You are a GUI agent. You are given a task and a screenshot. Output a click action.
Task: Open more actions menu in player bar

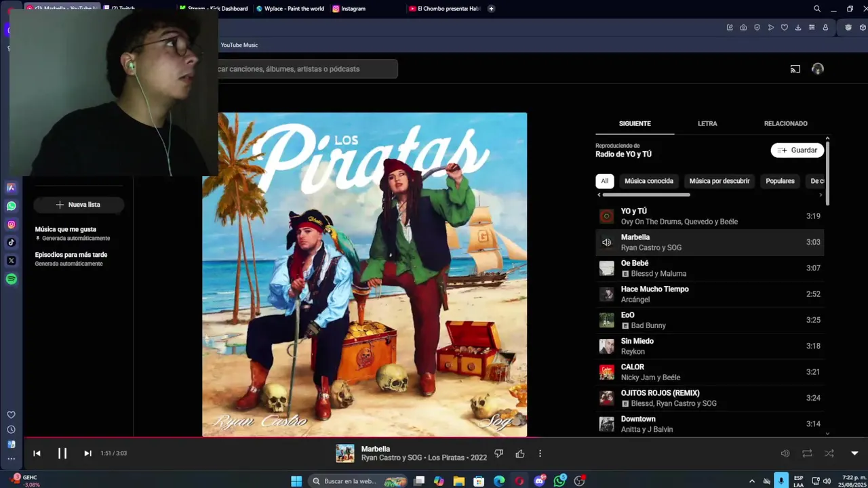[x=540, y=453]
